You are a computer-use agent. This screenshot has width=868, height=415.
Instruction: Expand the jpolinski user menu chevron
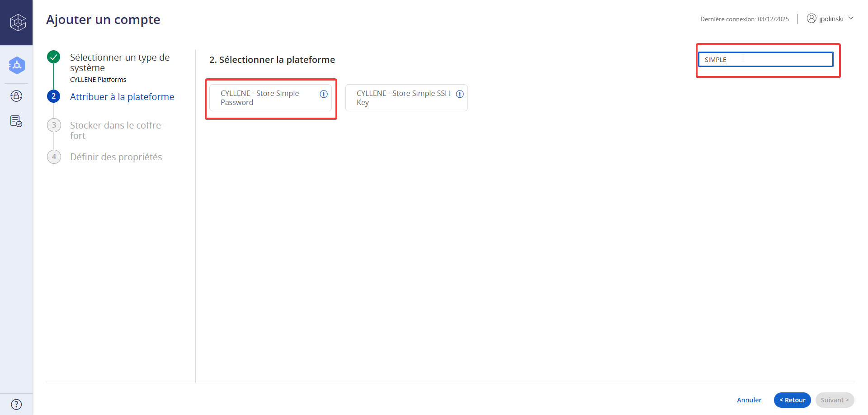pos(850,19)
